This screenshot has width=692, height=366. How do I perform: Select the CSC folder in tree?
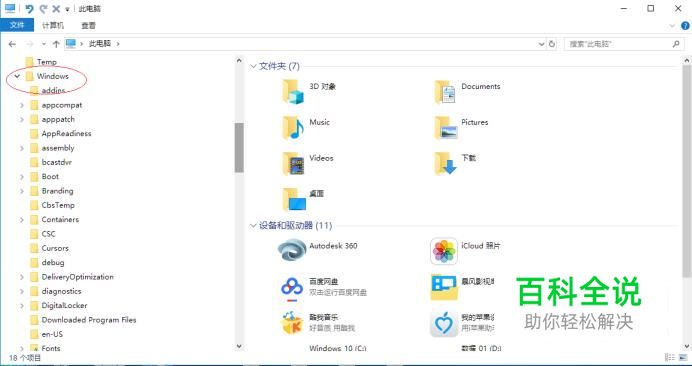49,234
